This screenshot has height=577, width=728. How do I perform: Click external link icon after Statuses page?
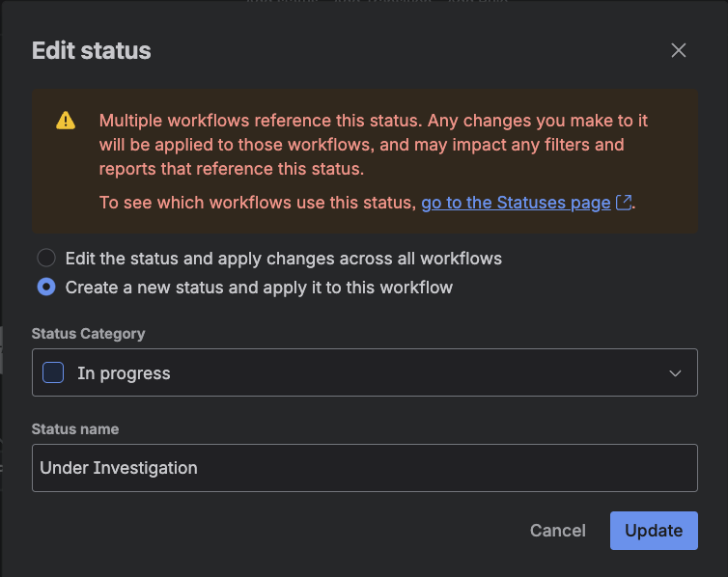[625, 203]
